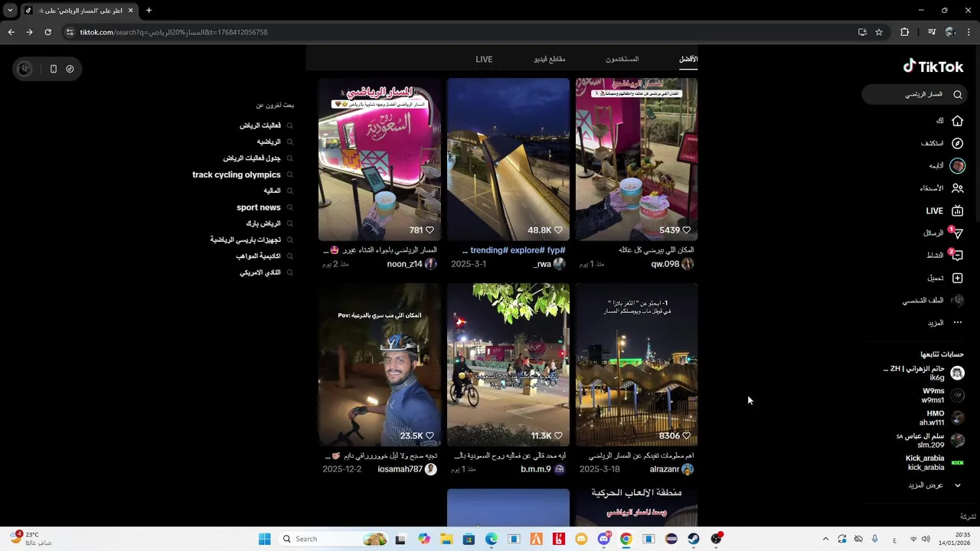Viewport: 980px width, 551px height.
Task: Open the Profile avatar in sidebar
Action: click(x=957, y=301)
